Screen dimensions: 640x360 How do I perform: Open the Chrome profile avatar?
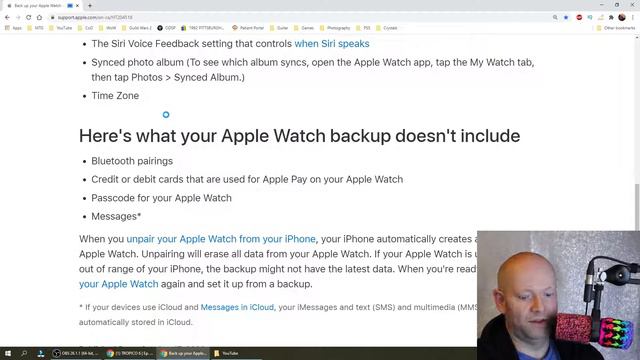[x=622, y=18]
